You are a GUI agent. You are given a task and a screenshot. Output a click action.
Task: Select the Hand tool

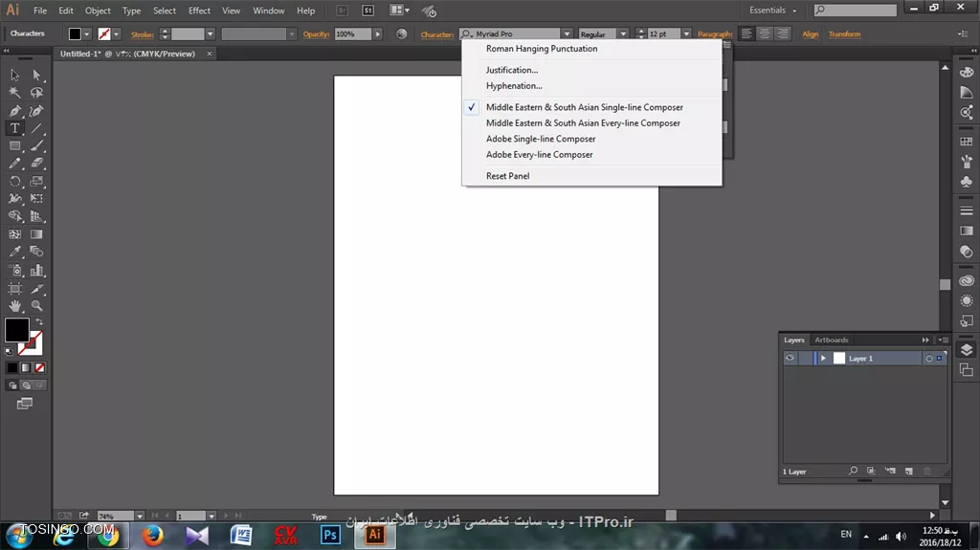15,306
